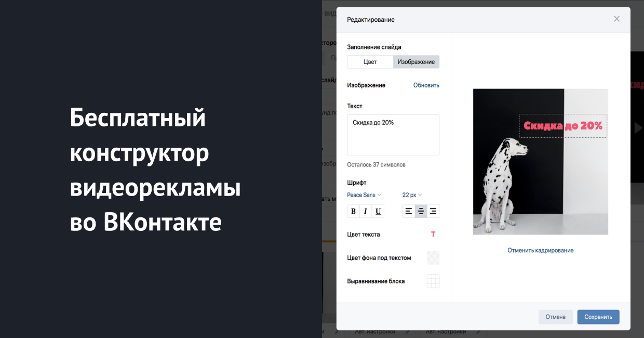Align text to the right

[433, 211]
